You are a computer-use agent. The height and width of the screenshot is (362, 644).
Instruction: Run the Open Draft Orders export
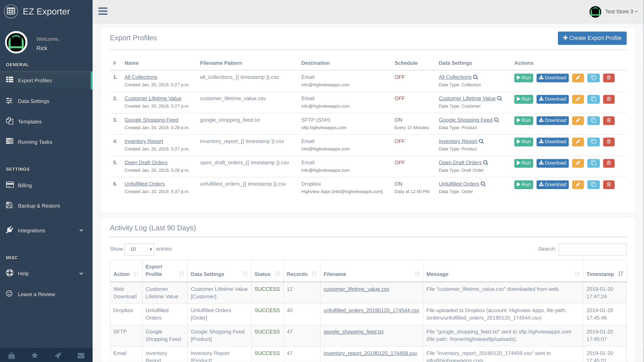tap(523, 163)
